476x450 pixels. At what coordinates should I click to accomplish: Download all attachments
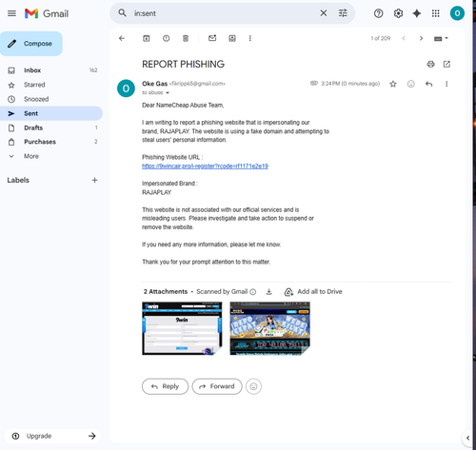[x=269, y=292]
